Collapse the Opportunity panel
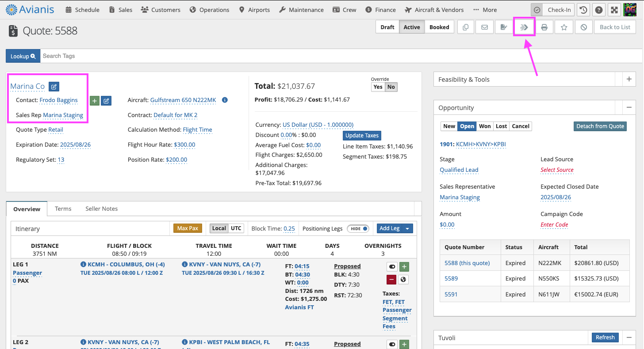Image resolution: width=644 pixels, height=349 pixels. pos(629,108)
